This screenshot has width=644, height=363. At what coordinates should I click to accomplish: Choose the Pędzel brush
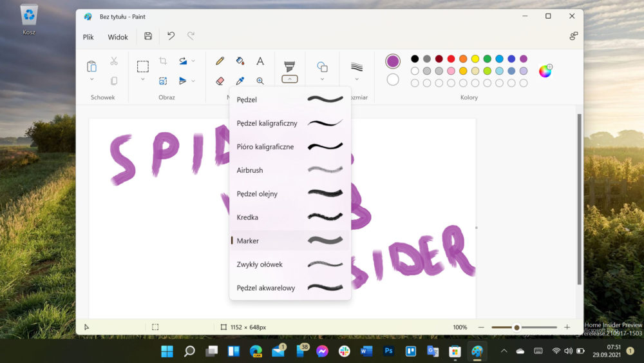pos(290,99)
